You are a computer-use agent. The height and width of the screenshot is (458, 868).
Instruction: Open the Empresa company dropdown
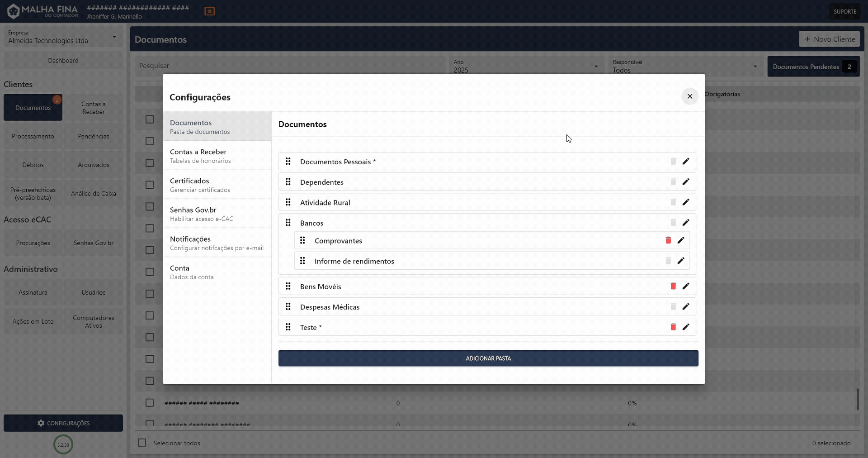click(x=63, y=38)
